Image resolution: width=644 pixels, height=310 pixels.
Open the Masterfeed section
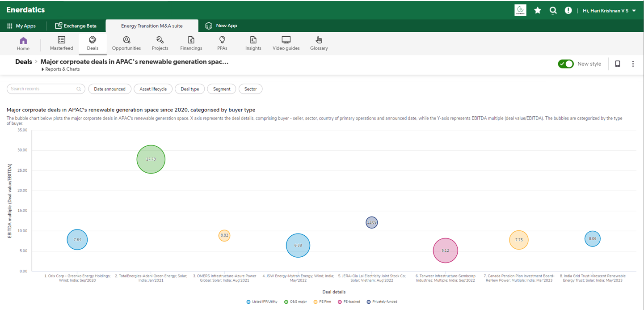coord(61,43)
